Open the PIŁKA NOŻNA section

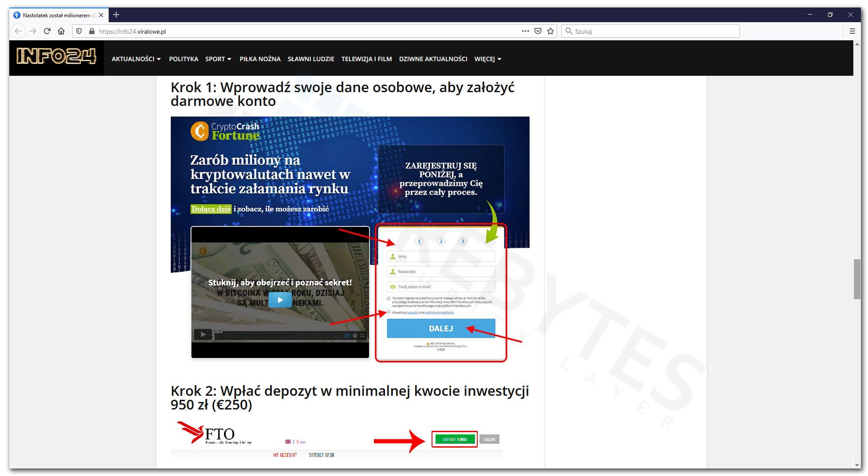pos(260,59)
